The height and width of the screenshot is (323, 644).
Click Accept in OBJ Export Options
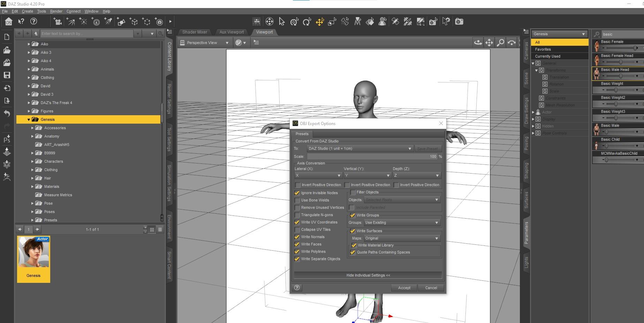click(x=404, y=288)
